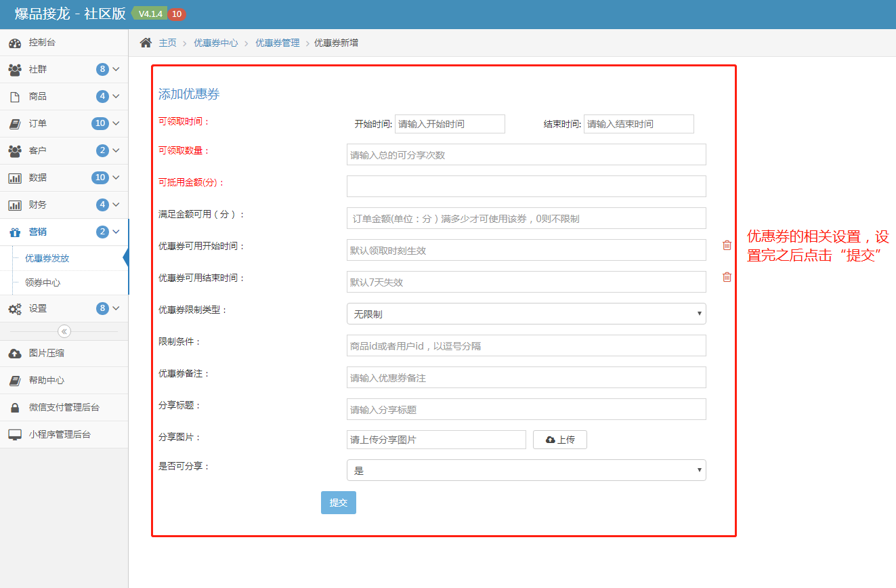Viewport: 896px width, 588px height.
Task: Click the 图片压缩 cloud upload icon
Action: coord(15,354)
